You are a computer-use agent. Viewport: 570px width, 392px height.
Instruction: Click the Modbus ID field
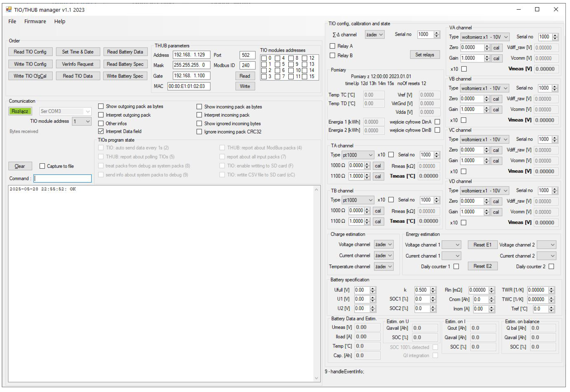click(248, 65)
